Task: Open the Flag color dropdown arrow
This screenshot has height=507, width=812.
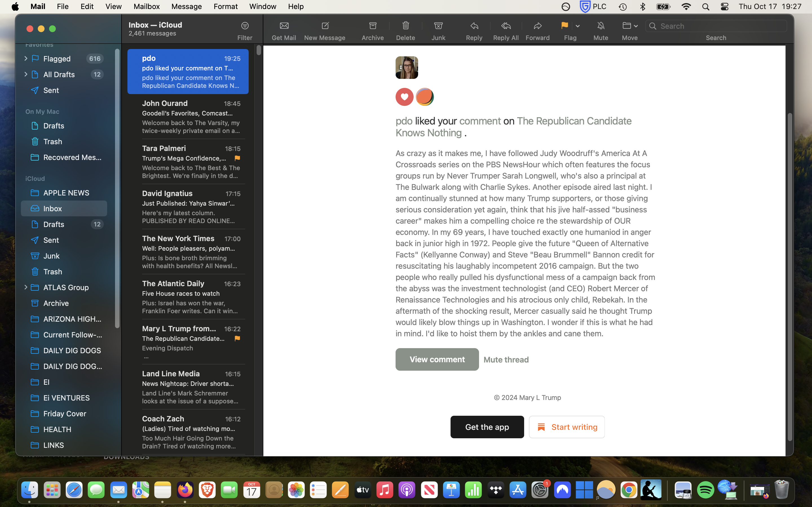Action: coord(577,26)
